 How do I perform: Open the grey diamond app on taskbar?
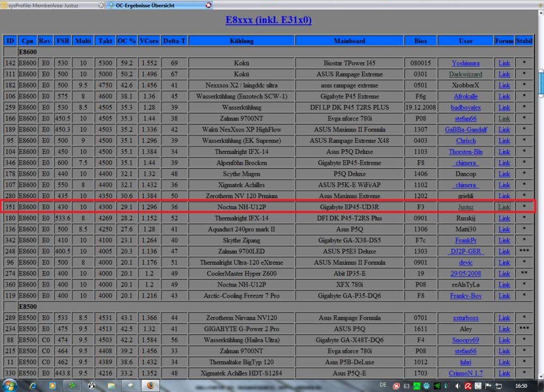click(131, 386)
